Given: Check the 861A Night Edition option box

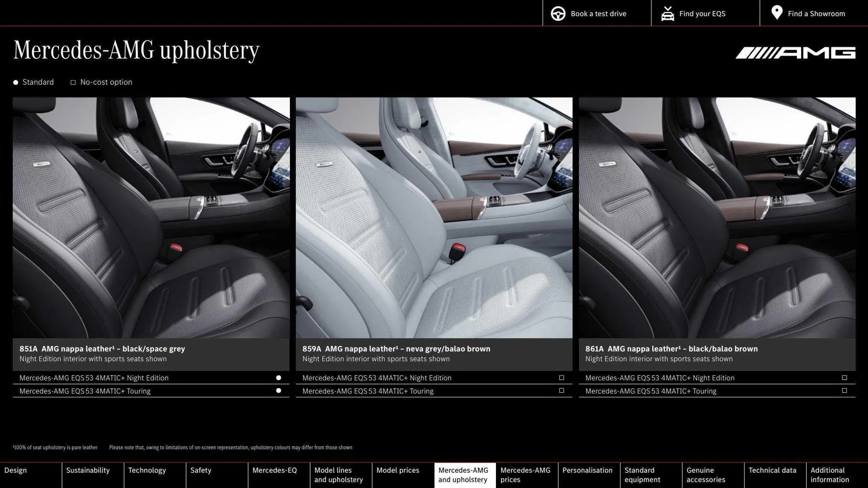Looking at the screenshot, I should [x=844, y=377].
